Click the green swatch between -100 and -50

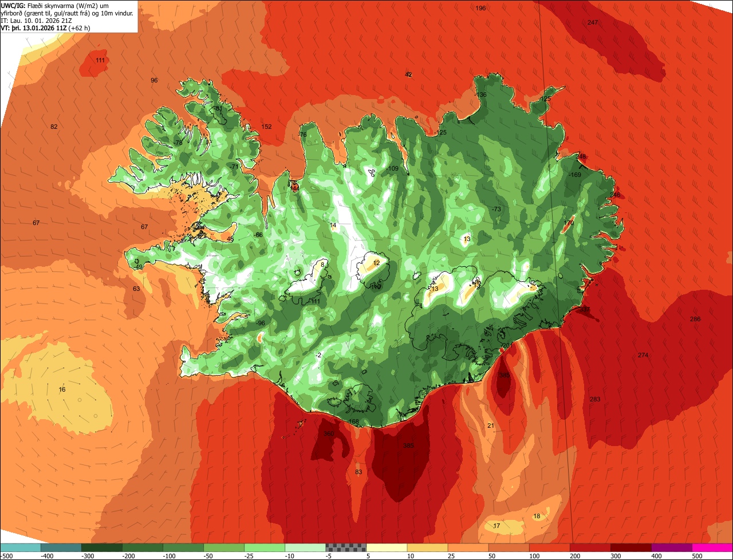click(183, 547)
